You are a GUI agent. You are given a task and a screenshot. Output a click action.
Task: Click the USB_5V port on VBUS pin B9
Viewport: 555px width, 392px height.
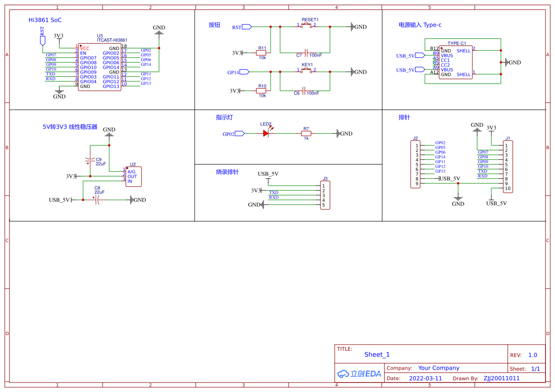(411, 56)
